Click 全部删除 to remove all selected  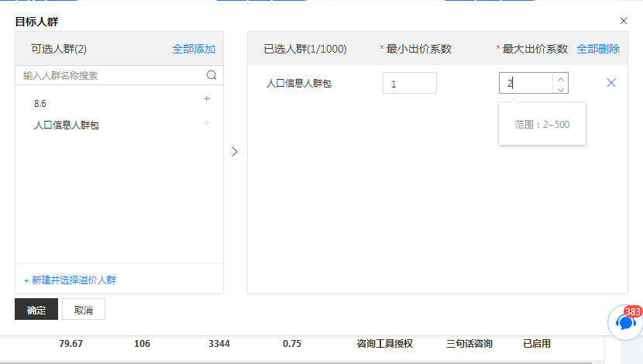598,49
